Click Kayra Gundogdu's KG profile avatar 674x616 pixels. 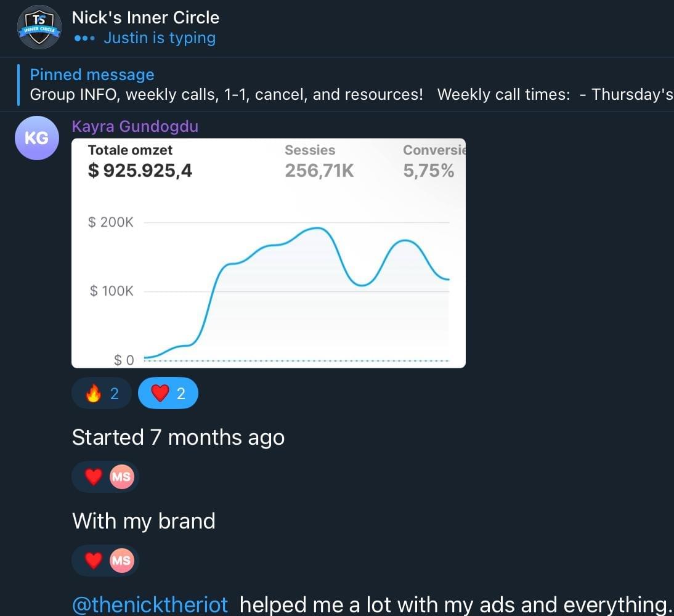pyautogui.click(x=36, y=138)
